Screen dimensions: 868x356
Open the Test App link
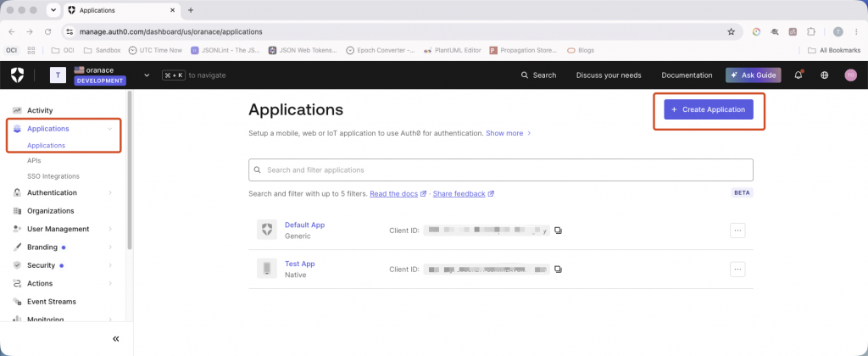(x=299, y=264)
